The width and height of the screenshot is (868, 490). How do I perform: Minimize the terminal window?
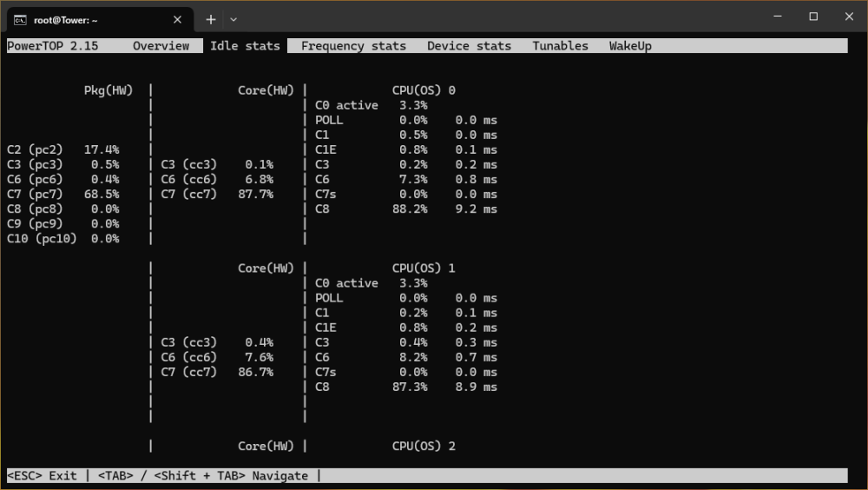[x=778, y=17]
